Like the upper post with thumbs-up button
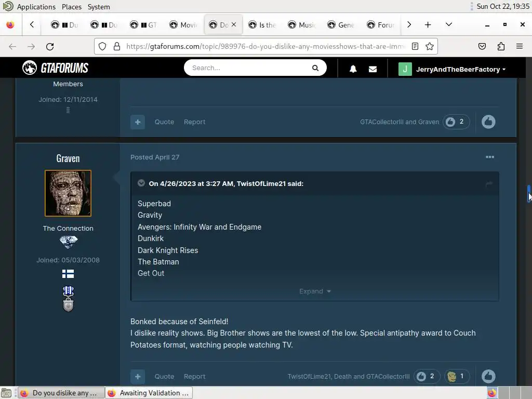This screenshot has height=399, width=532. click(488, 122)
